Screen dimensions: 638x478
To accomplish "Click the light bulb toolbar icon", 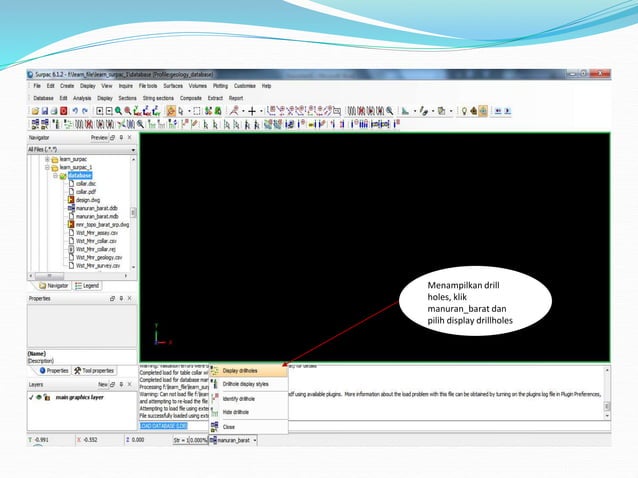I will pyautogui.click(x=463, y=111).
